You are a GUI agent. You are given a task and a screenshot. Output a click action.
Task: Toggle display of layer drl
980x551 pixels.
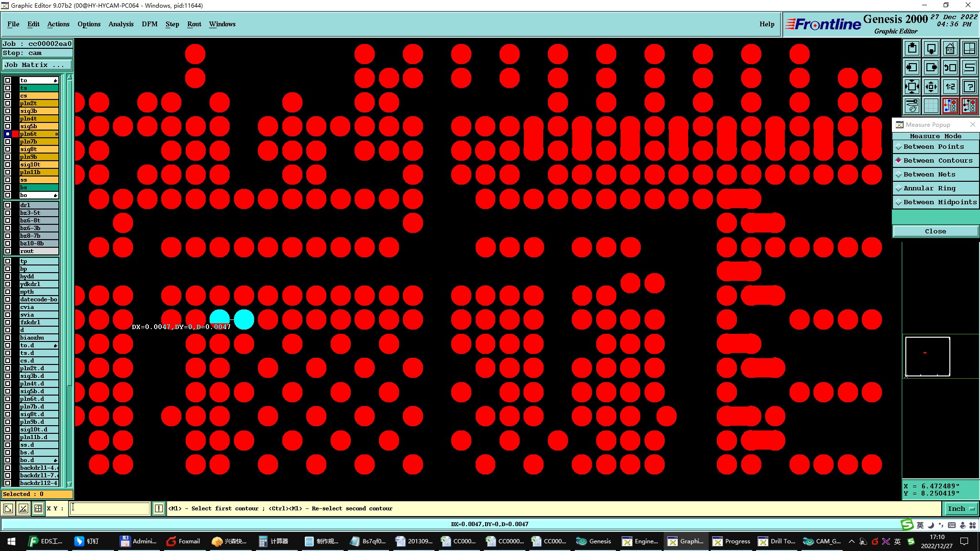click(8, 205)
